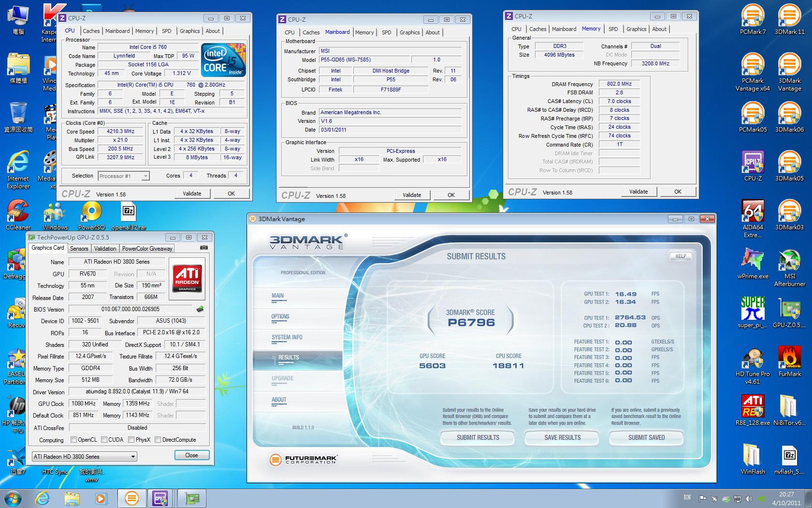Open the Recycle Bin icon
Image resolution: width=812 pixels, height=508 pixels.
pos(18,117)
